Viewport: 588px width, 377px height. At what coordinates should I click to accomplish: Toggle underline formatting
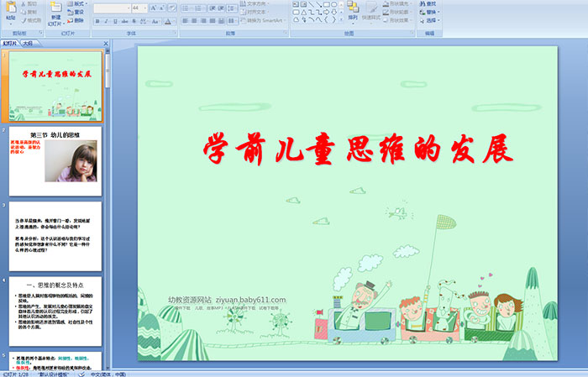coord(115,21)
